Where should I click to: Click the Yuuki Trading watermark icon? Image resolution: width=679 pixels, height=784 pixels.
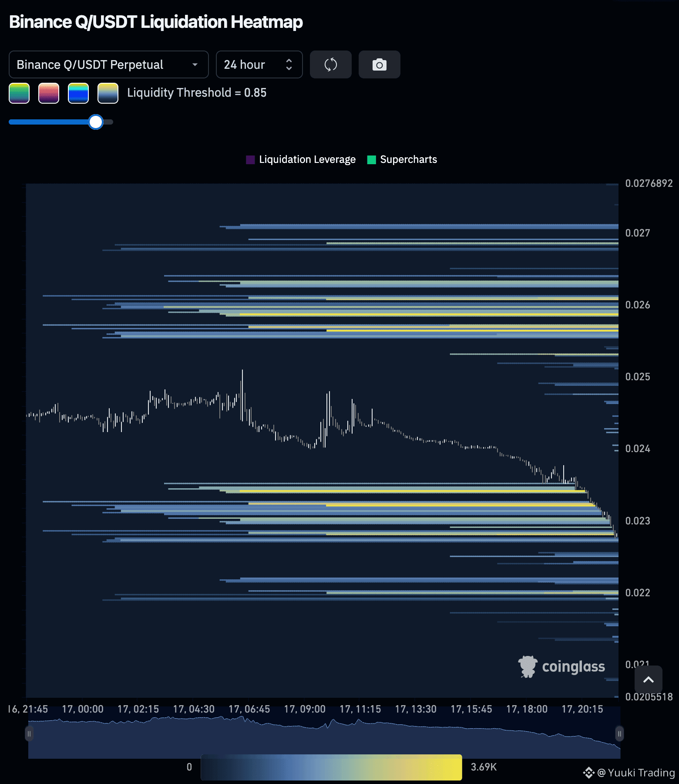tap(588, 773)
